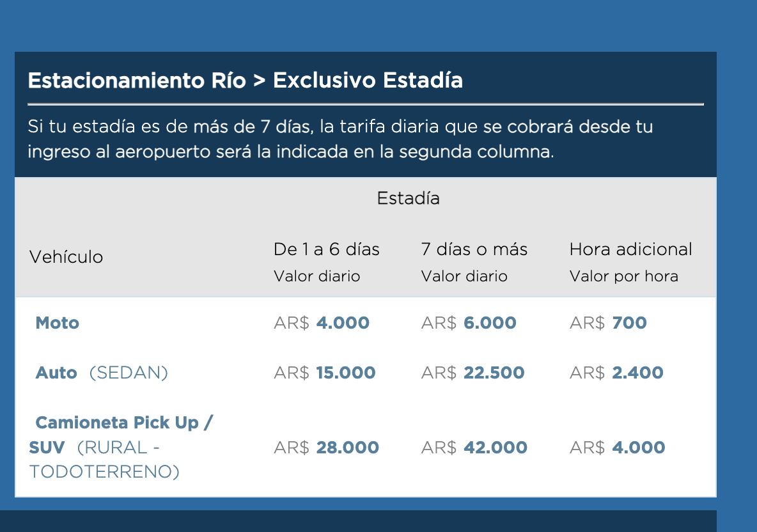Click the Camioneta additional-hour price AR$ 4.000

(617, 448)
